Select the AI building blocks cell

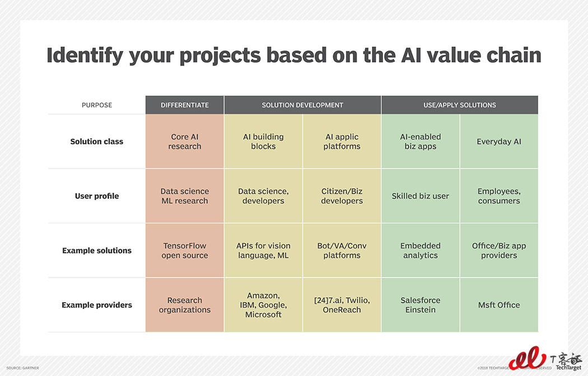click(263, 141)
